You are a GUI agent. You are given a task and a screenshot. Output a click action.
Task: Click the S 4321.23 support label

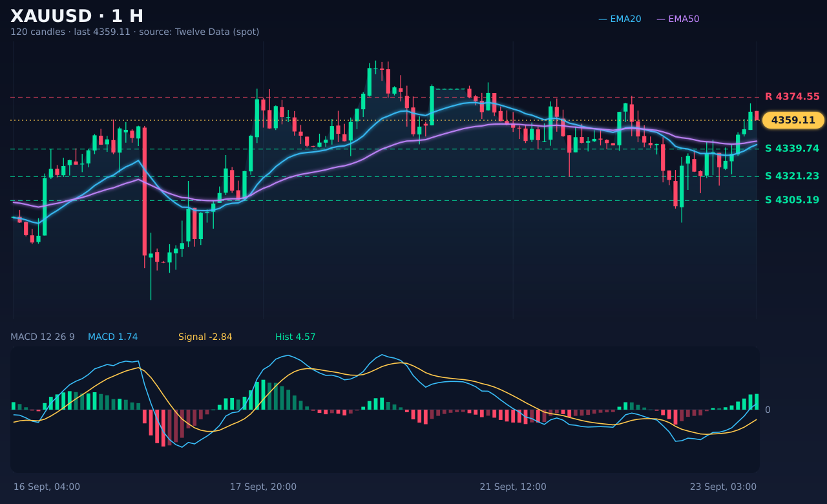pos(792,176)
